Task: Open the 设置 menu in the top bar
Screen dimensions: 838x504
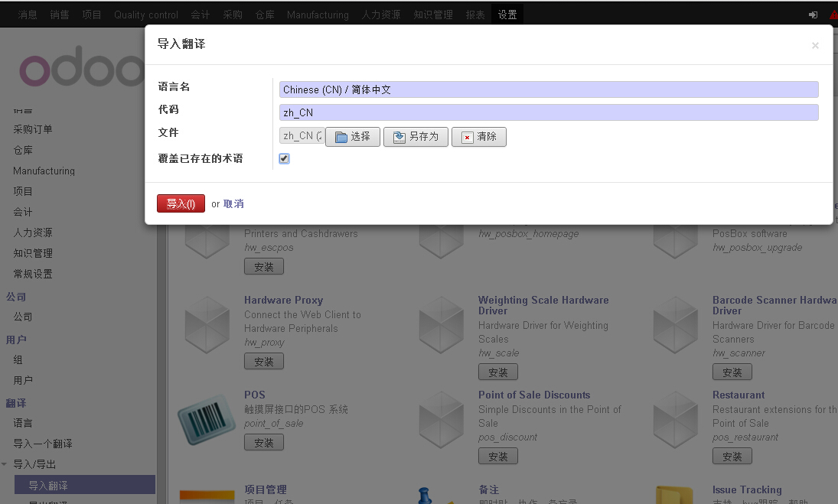Action: tap(507, 15)
